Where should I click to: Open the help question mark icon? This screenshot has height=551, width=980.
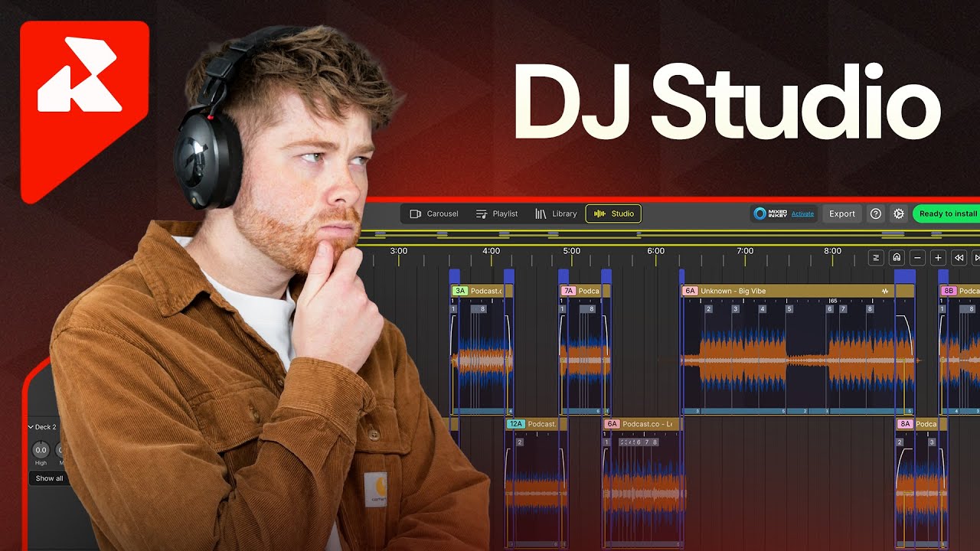click(x=876, y=214)
